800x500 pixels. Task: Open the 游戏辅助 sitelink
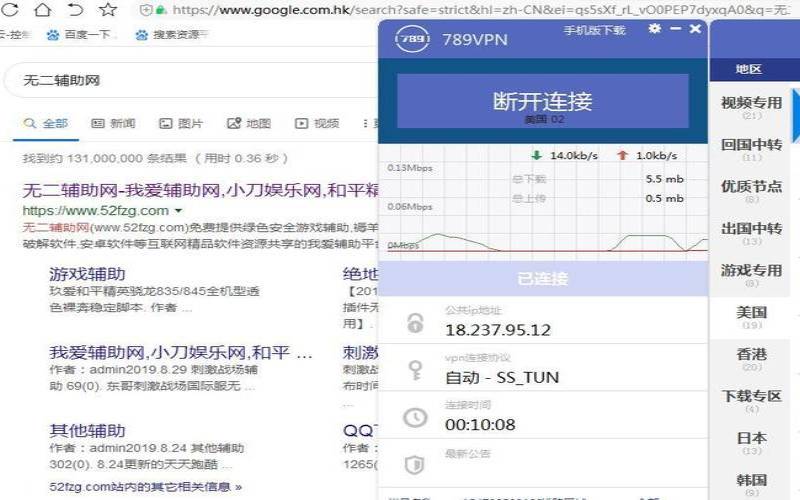(x=87, y=274)
